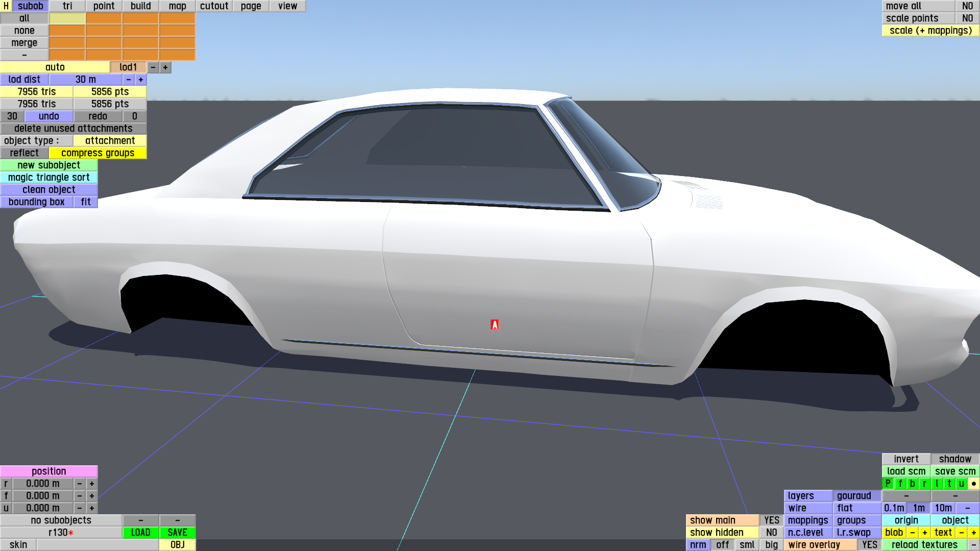980x551 pixels.
Task: Click the red A attachment marker
Action: pyautogui.click(x=494, y=325)
